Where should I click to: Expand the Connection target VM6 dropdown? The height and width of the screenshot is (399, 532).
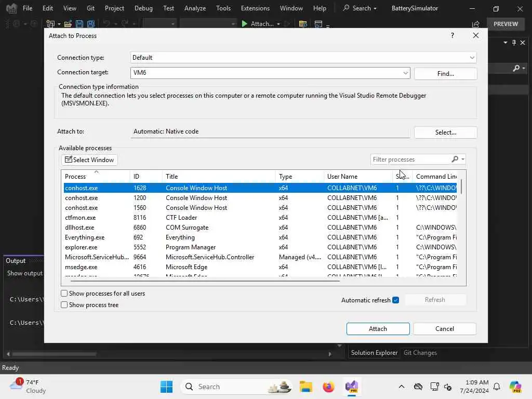pyautogui.click(x=405, y=73)
